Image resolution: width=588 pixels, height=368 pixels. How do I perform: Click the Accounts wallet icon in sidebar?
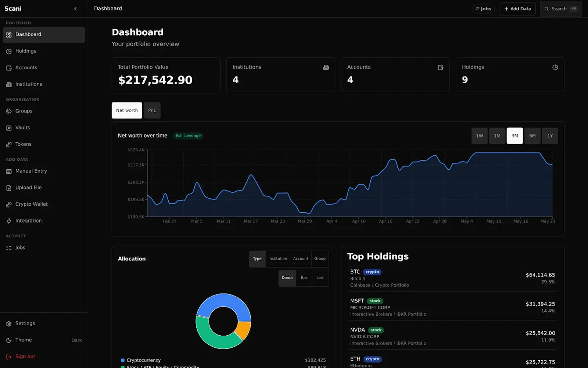(9, 68)
